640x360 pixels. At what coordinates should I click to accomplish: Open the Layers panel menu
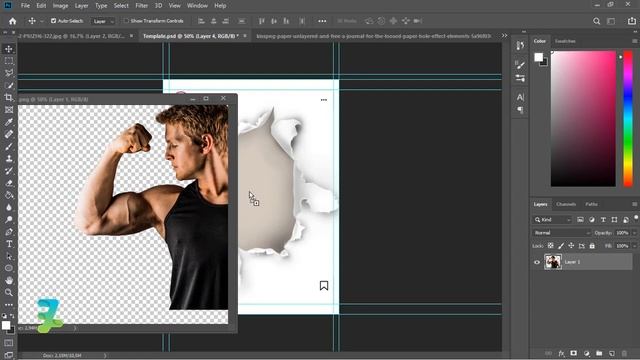(634, 204)
